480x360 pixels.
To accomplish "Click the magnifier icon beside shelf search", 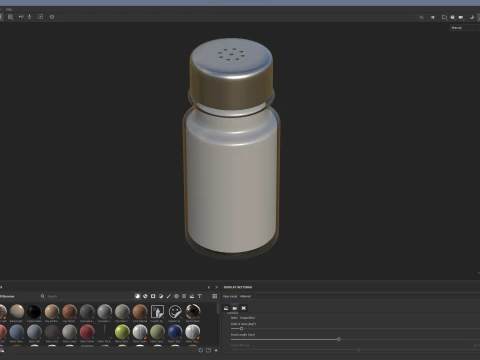I will (43, 296).
